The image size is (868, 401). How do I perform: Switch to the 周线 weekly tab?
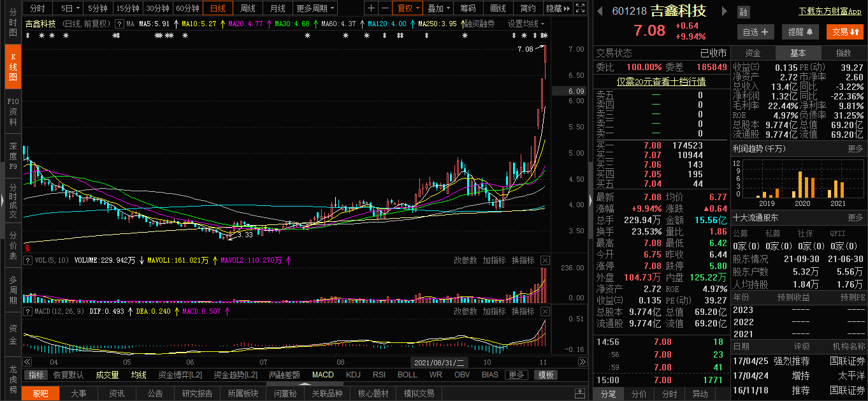247,8
